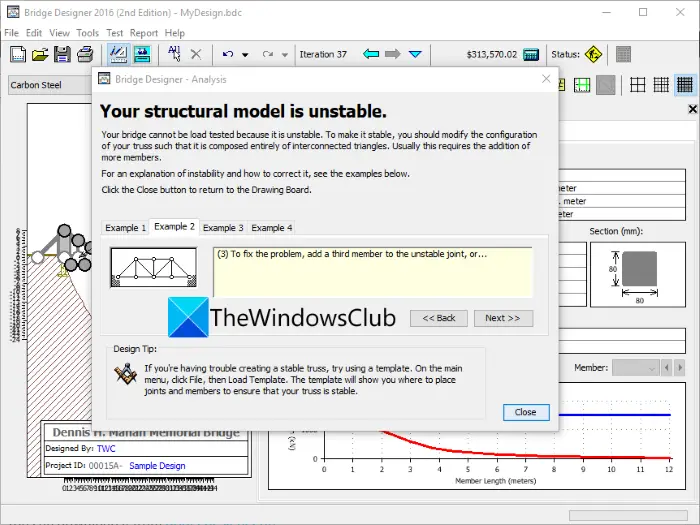The height and width of the screenshot is (525, 700).
Task: Click the << Back button
Action: (439, 318)
